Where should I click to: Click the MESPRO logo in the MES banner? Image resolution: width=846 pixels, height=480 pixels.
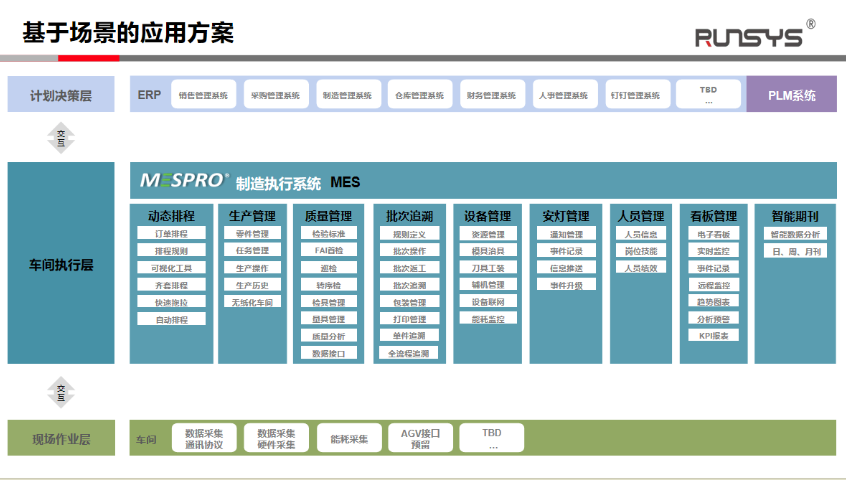point(184,182)
